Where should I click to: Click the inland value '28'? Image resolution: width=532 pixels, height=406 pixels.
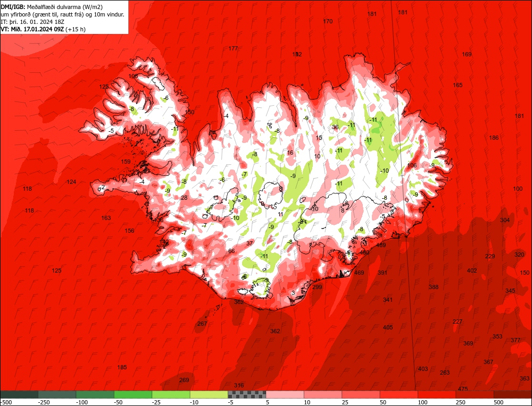click(x=184, y=198)
